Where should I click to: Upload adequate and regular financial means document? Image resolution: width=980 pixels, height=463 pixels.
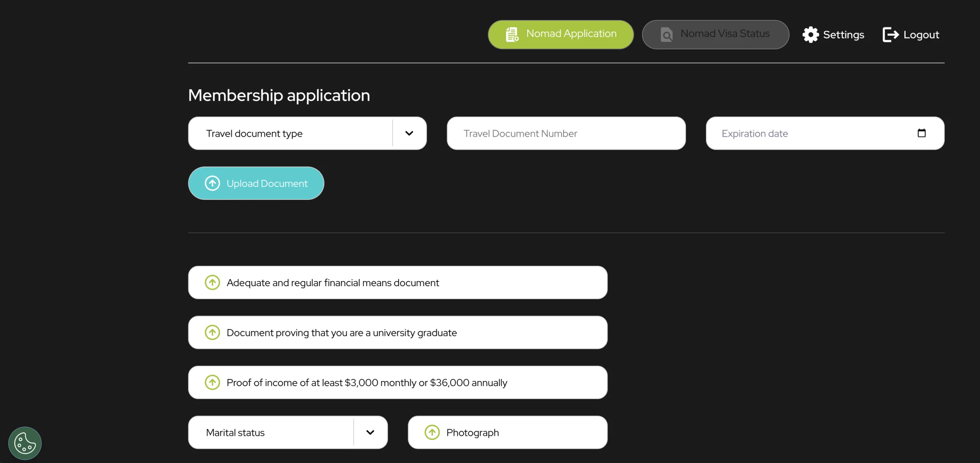[x=398, y=283]
